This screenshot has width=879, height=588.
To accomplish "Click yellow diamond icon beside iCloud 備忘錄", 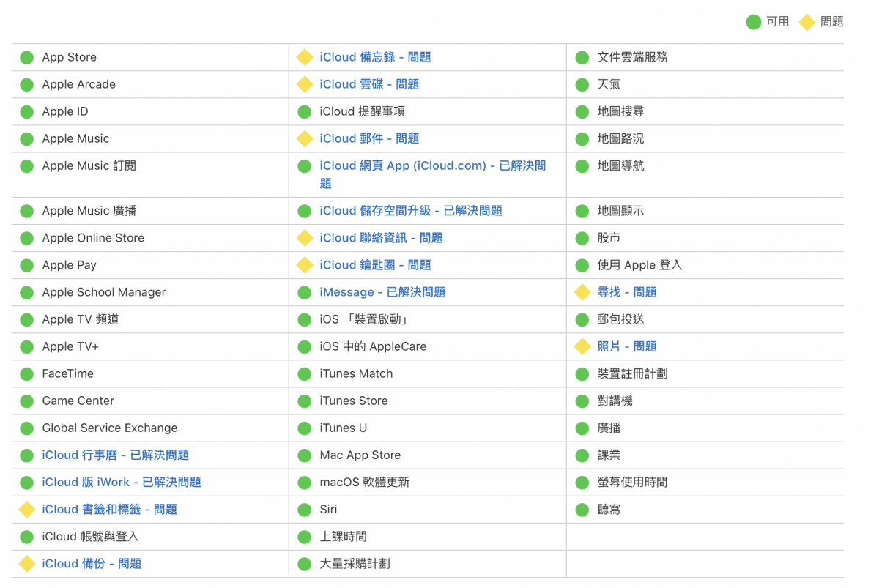I will click(x=305, y=57).
